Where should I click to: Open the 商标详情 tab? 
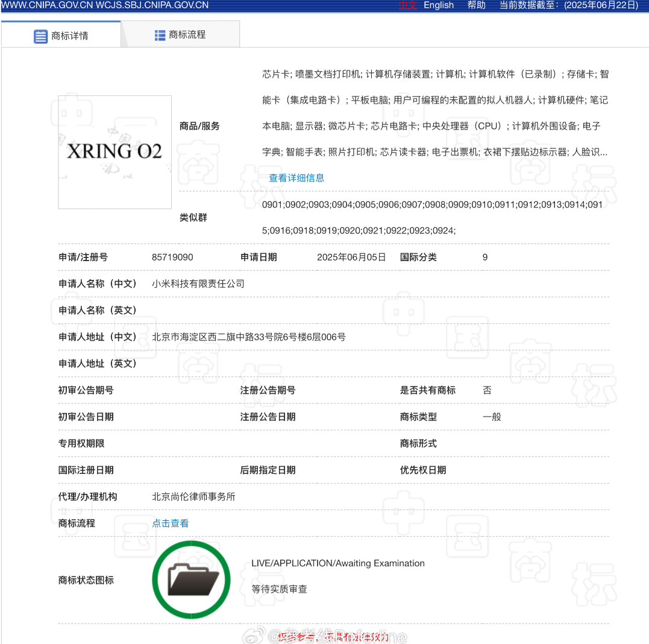pyautogui.click(x=61, y=36)
